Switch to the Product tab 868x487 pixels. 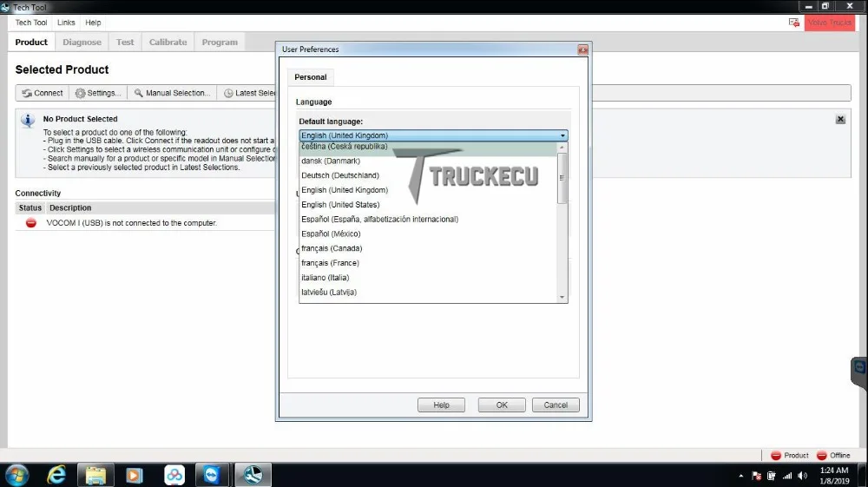pos(31,42)
